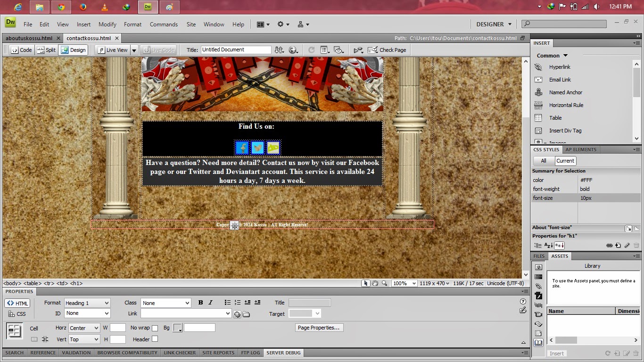Open the 100% zoom level dropdown
The height and width of the screenshot is (362, 644).
[x=405, y=283]
